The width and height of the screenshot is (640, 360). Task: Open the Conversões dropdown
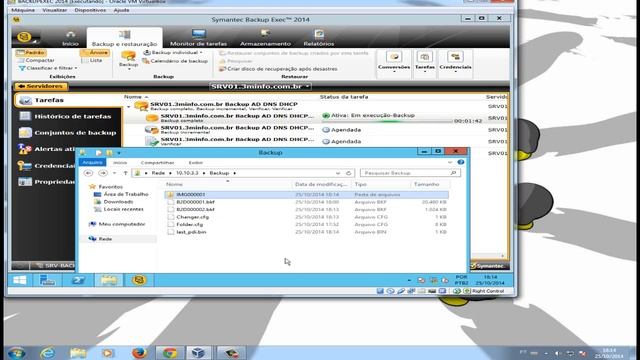coord(394,62)
